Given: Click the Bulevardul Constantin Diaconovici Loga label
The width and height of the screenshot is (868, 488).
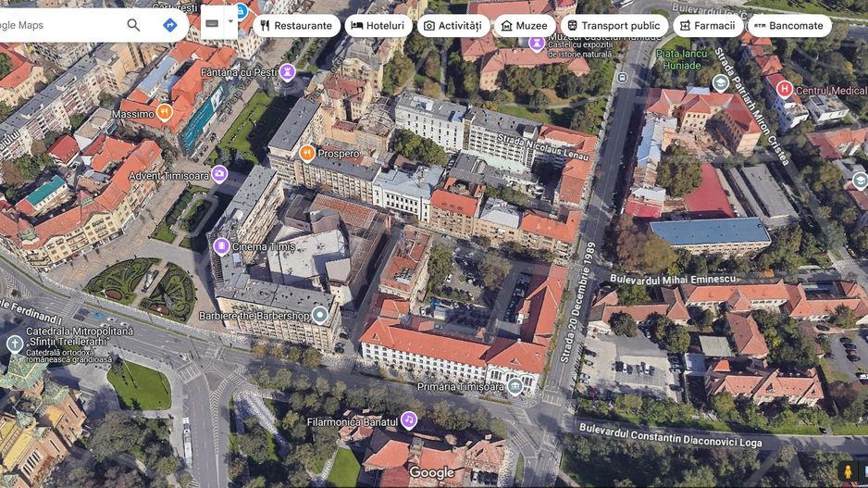Looking at the screenshot, I should click(670, 435).
